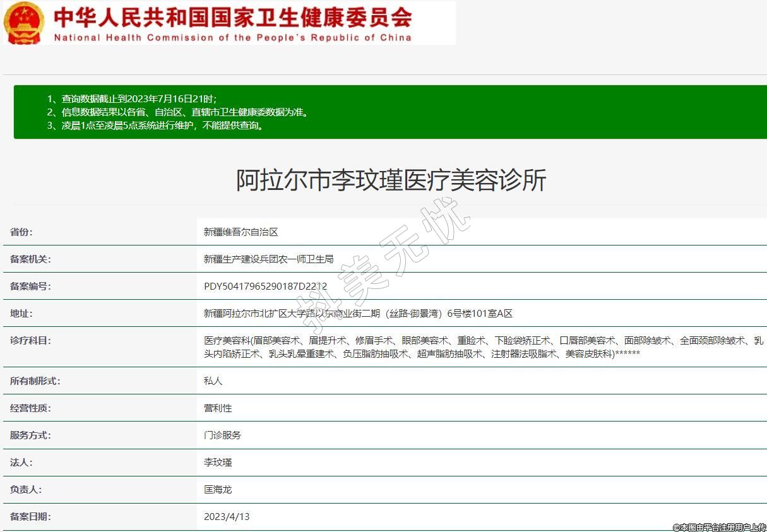
Task: Click the 门诊服务 service mode value
Action: pyautogui.click(x=222, y=435)
